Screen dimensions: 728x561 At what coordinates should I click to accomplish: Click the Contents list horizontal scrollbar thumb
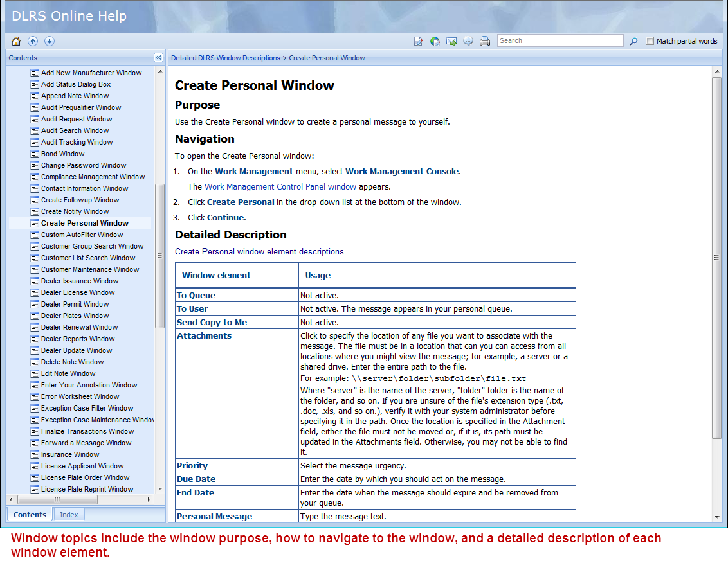57,500
